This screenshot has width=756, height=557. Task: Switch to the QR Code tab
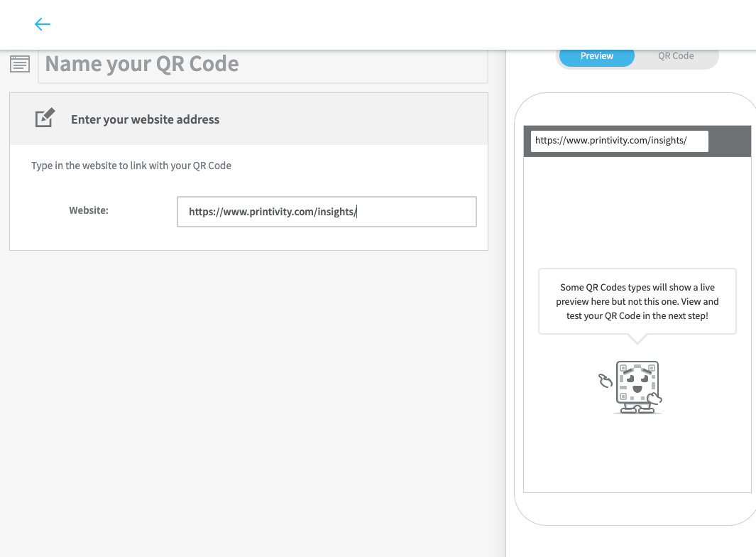pos(676,56)
